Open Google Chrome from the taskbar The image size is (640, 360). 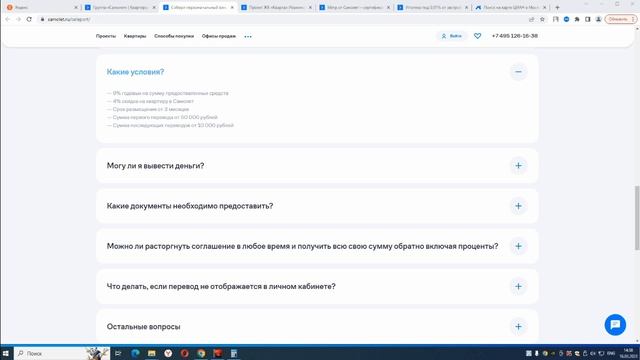click(x=201, y=353)
